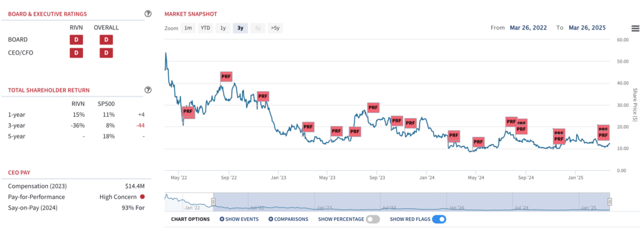Click the RIVN CEO/CFO D rating badge
The width and height of the screenshot is (644, 231).
tap(76, 53)
